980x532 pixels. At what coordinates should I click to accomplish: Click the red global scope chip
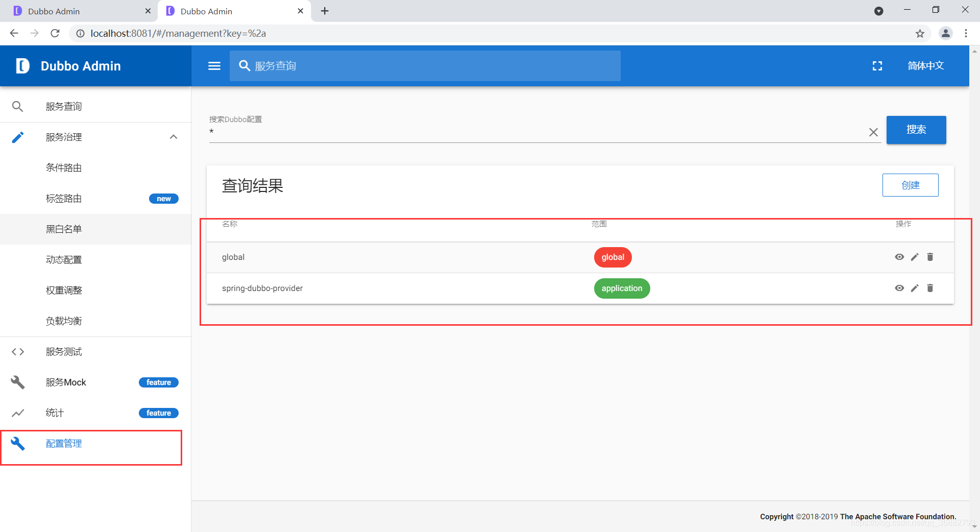coord(612,257)
